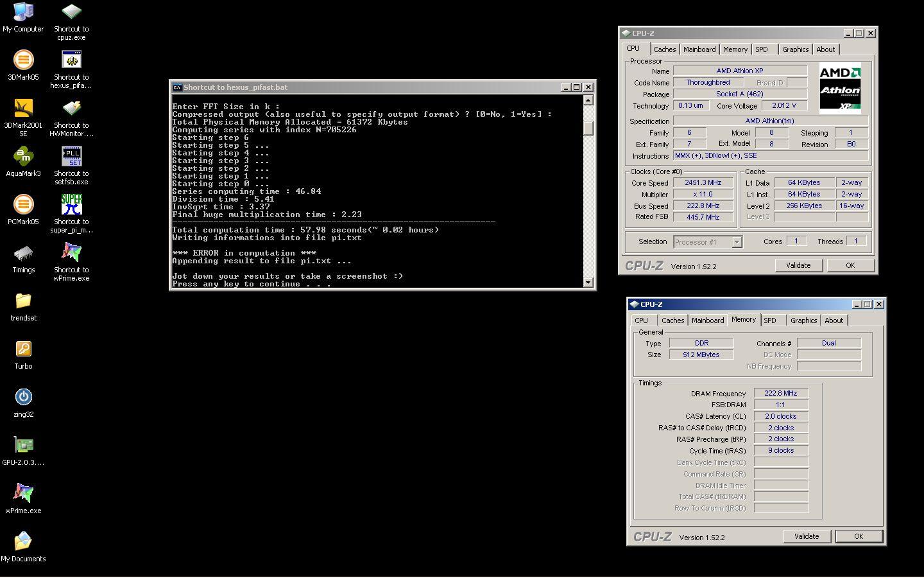Click the Channels Dual value
The image size is (924, 578).
tap(829, 344)
